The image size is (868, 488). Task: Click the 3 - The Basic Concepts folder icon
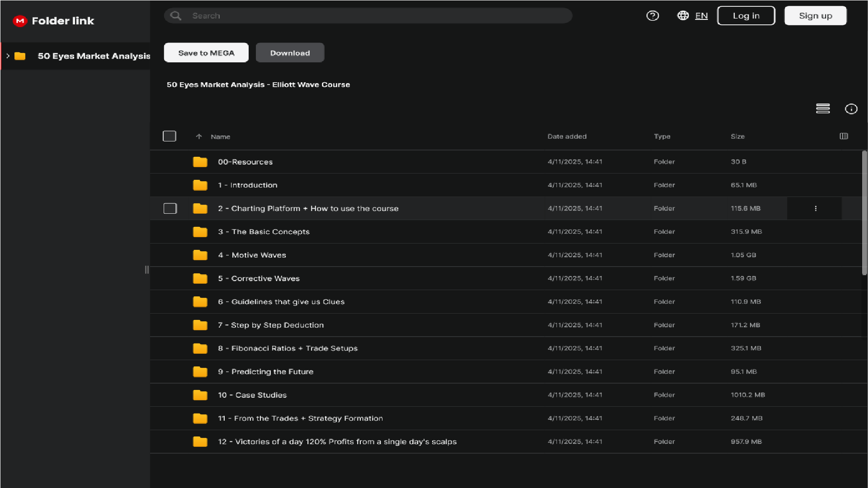(200, 232)
